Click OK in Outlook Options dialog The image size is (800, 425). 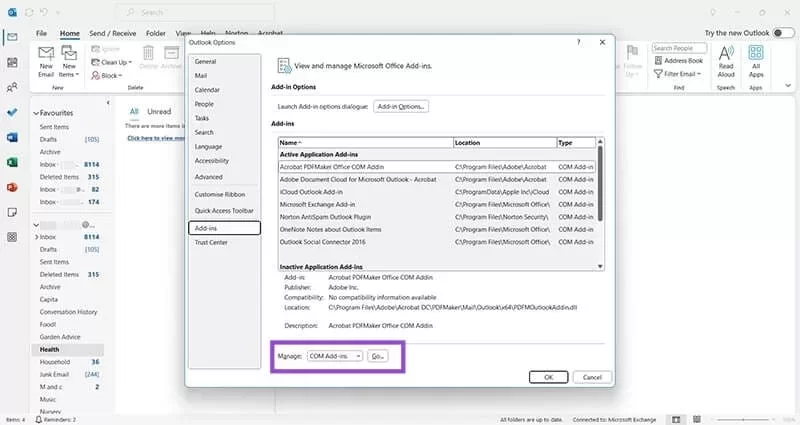[x=549, y=377]
